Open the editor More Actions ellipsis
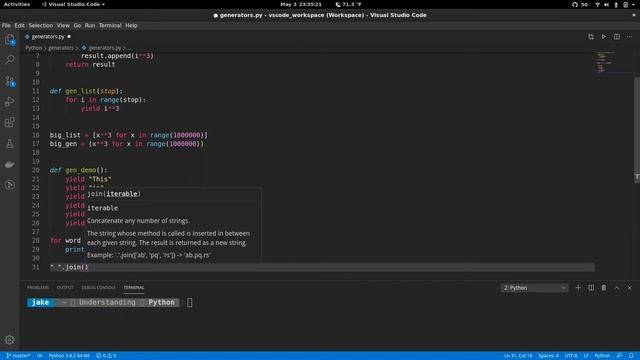 629,37
